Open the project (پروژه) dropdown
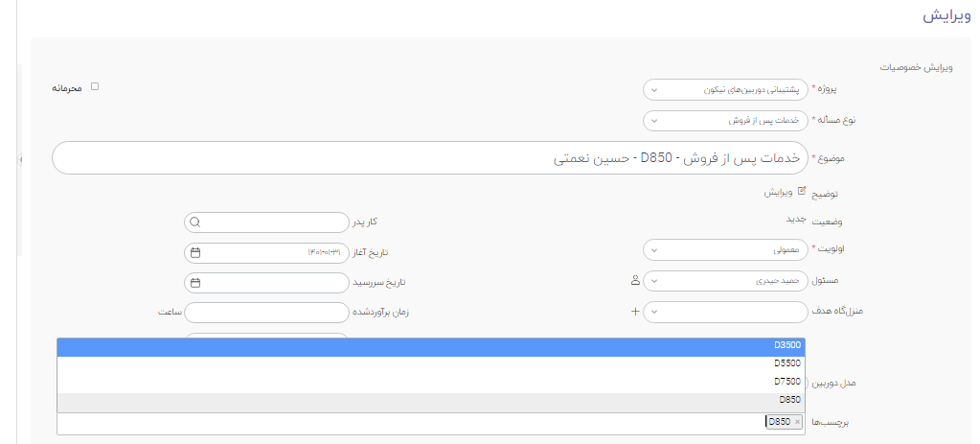The height and width of the screenshot is (444, 980). coord(725,89)
